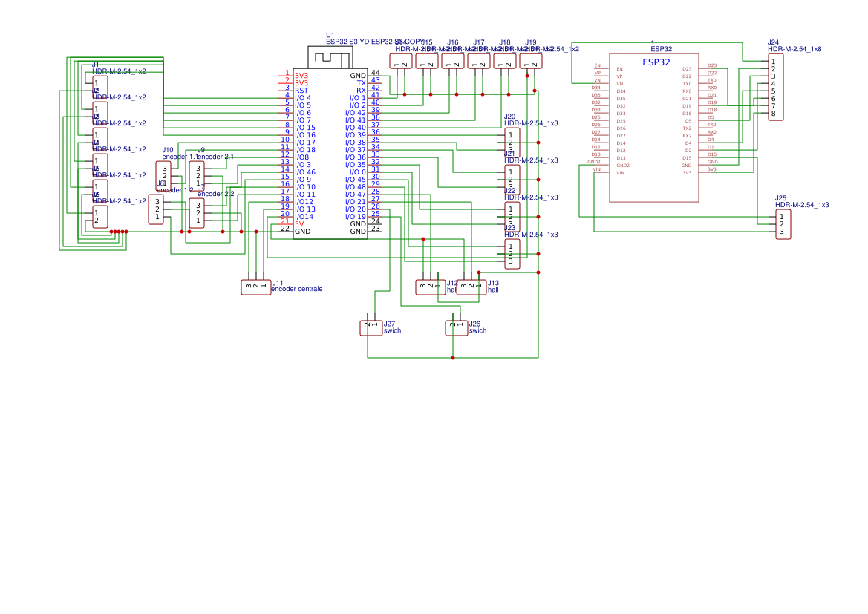Select the J11 three-pin connector body
868x614 pixels.
[255, 287]
